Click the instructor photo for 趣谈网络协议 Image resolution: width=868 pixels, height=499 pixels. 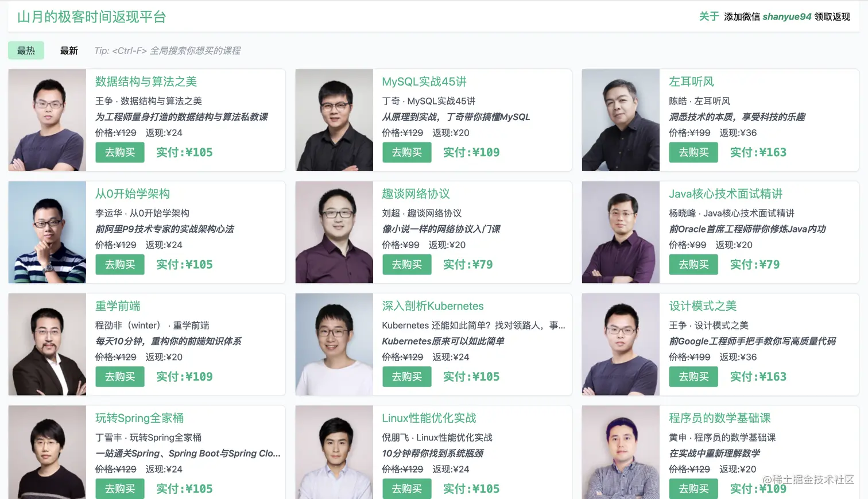pos(334,233)
